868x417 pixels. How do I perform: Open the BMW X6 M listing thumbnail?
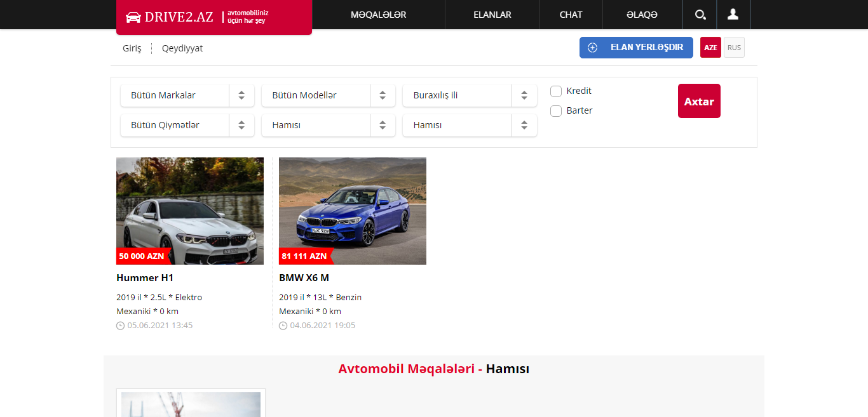[x=352, y=211]
